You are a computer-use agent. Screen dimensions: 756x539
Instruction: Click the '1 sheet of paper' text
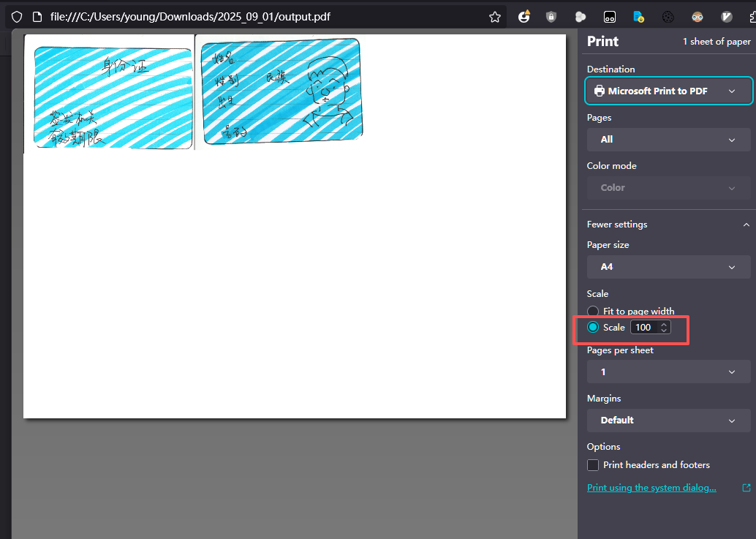717,42
